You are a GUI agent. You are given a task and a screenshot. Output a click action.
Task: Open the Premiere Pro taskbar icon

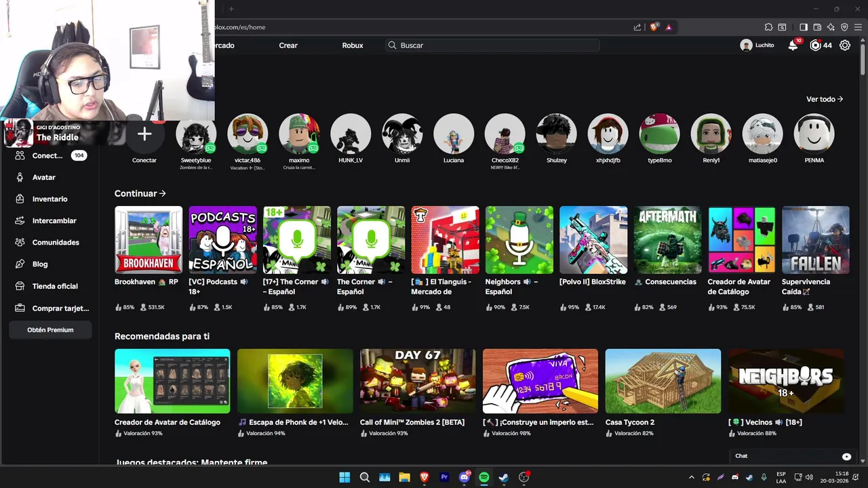pyautogui.click(x=445, y=477)
